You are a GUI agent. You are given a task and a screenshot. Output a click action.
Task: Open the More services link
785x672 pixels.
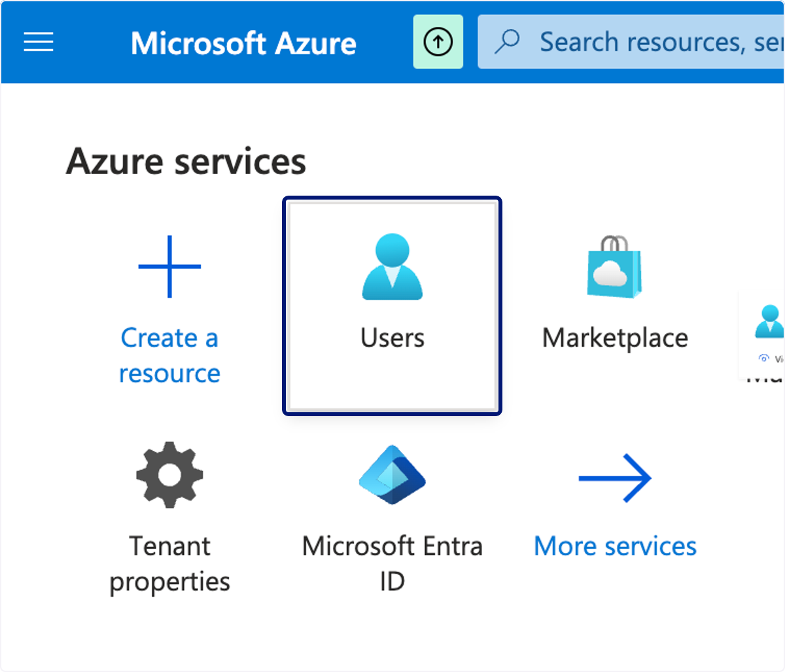point(615,546)
